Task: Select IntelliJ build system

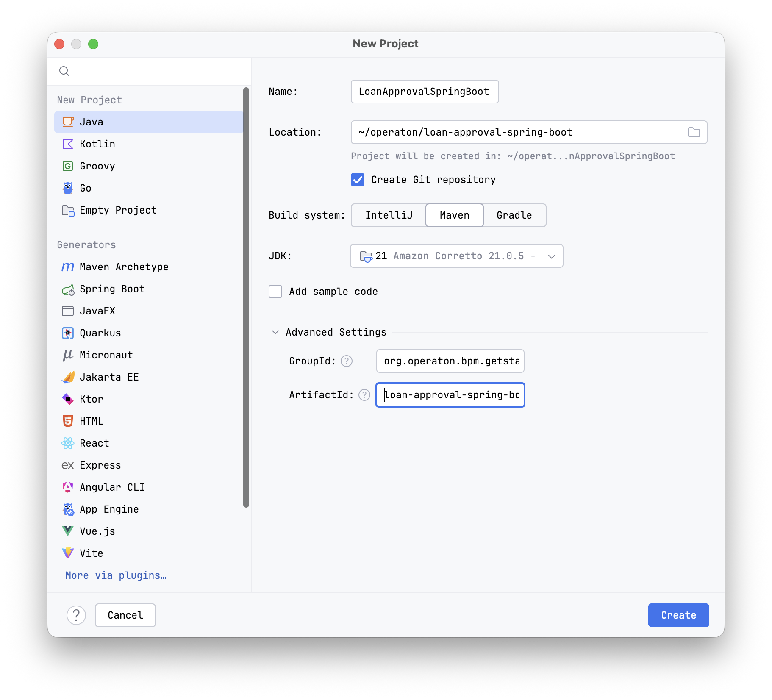Action: [x=389, y=215]
